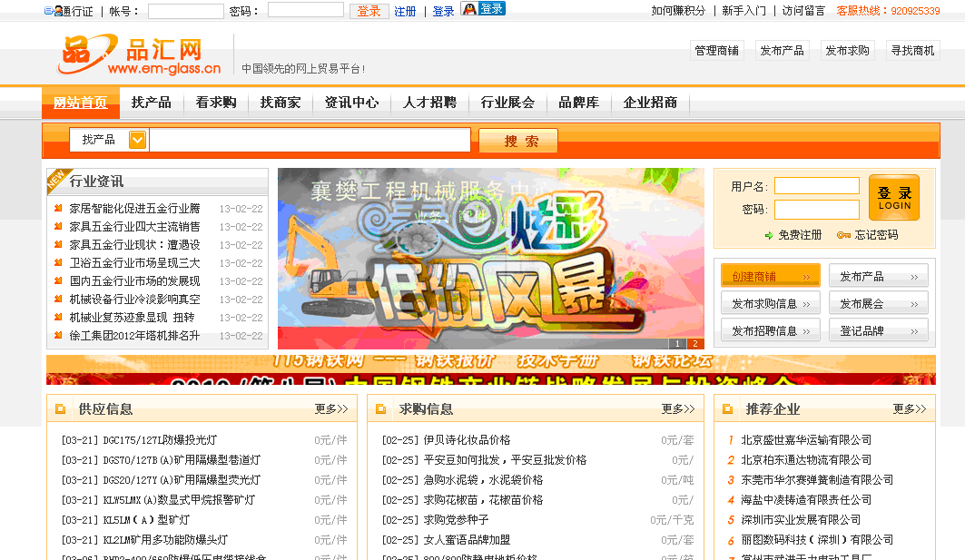Viewport: 965px width, 560px height.
Task: Expand 更多 in the 求购信息 section
Action: pos(677,409)
